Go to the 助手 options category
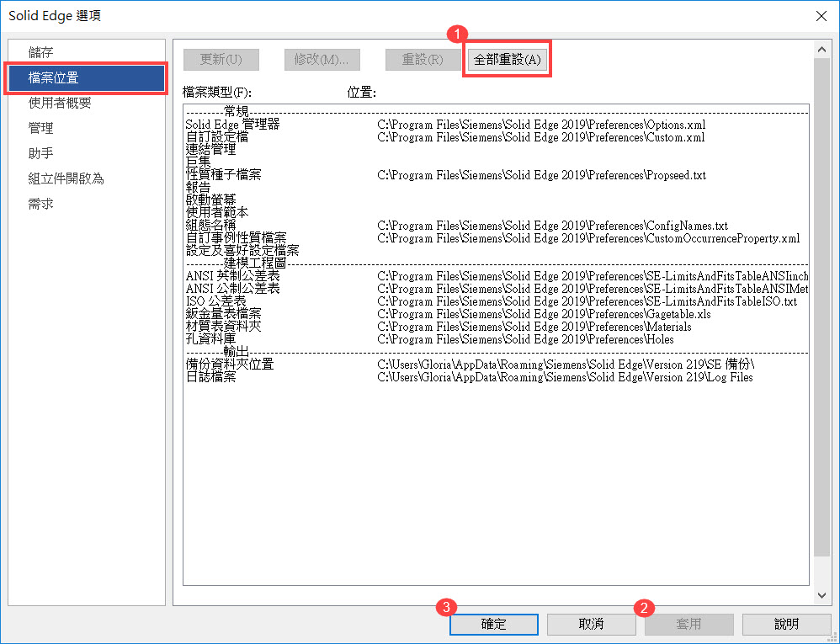This screenshot has width=840, height=644. coord(41,153)
